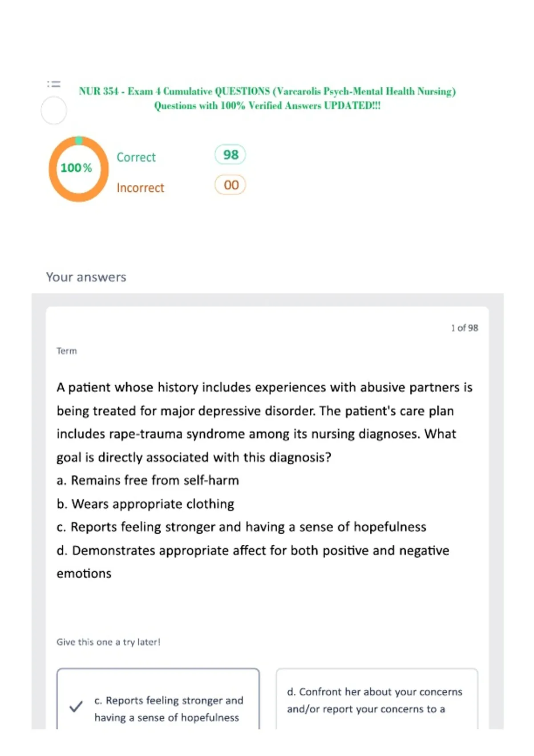
Task: Click option b. Wears appropriate clothing
Action: [x=146, y=504]
